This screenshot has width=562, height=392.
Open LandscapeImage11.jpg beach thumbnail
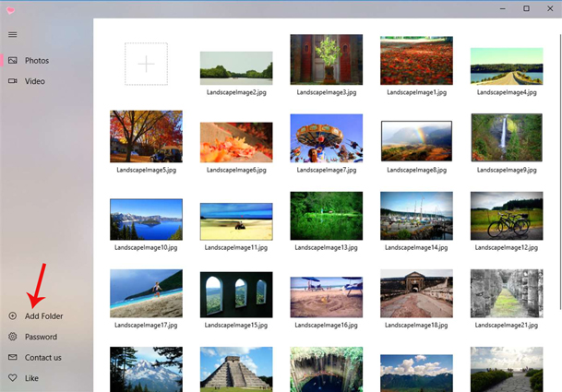[236, 221]
